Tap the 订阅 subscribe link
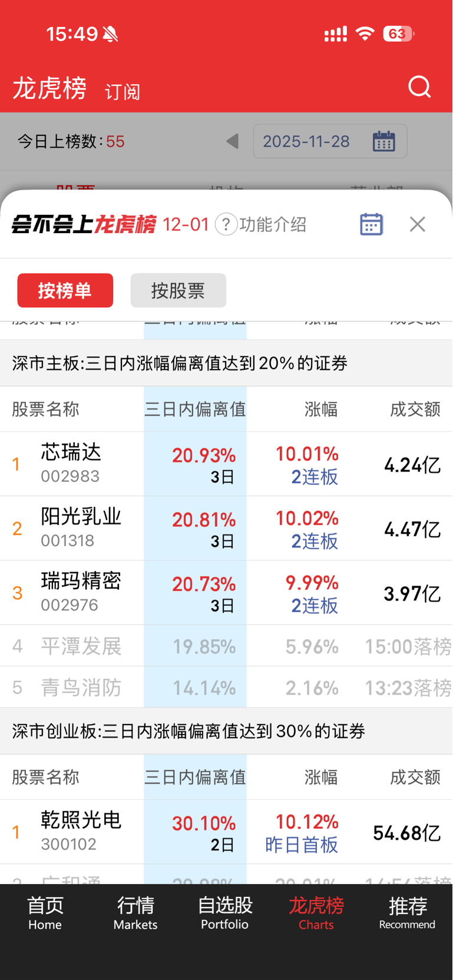453x980 pixels. point(123,92)
